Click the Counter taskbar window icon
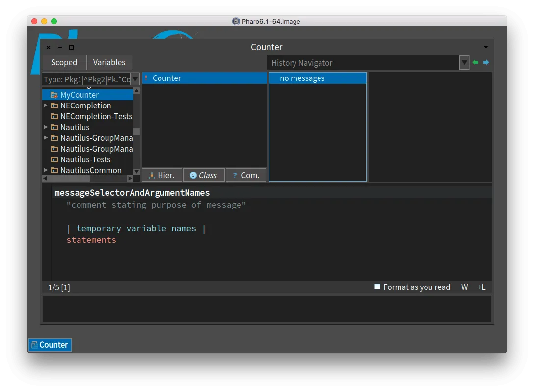The height and width of the screenshot is (392, 534). 34,345
